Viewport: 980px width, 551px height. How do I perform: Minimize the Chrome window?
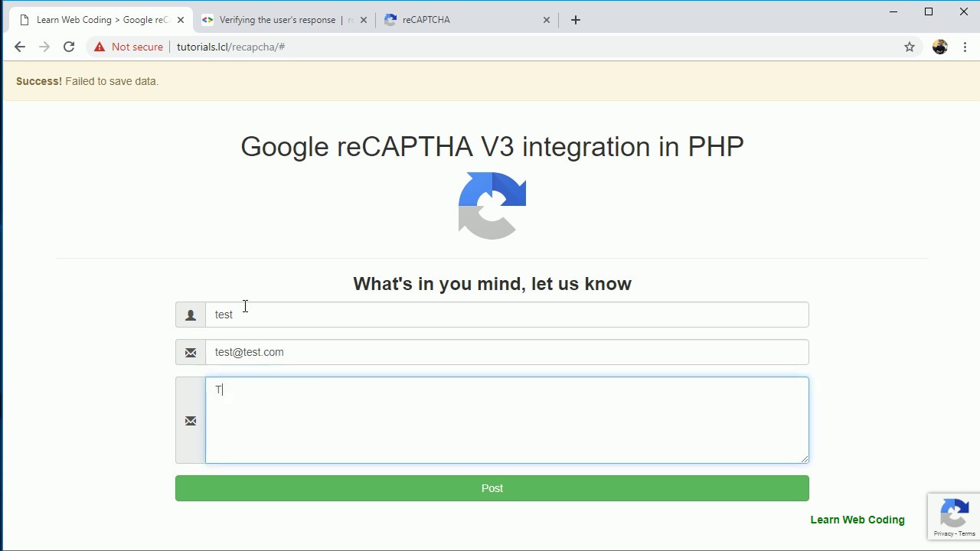(893, 11)
